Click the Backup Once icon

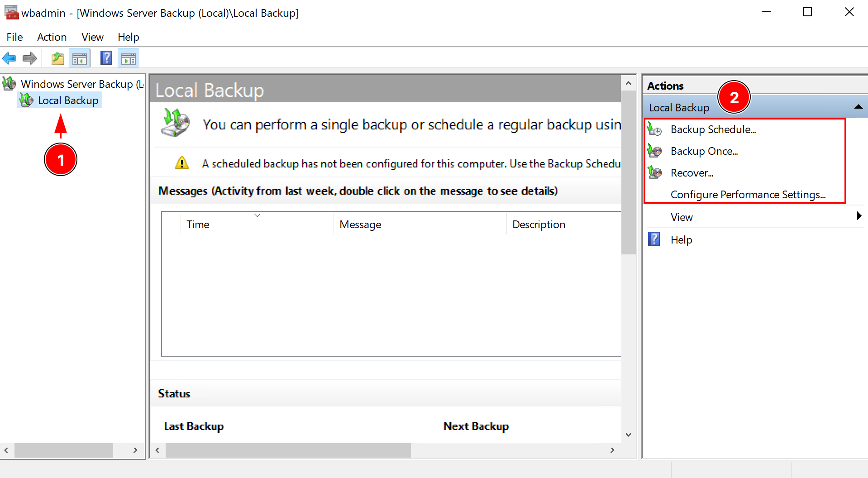(x=655, y=151)
